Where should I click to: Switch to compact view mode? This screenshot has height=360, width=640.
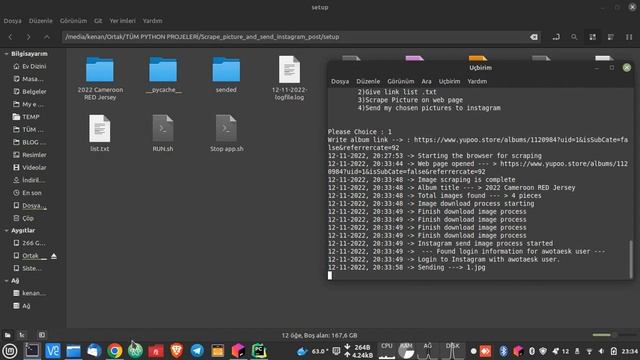click(629, 37)
